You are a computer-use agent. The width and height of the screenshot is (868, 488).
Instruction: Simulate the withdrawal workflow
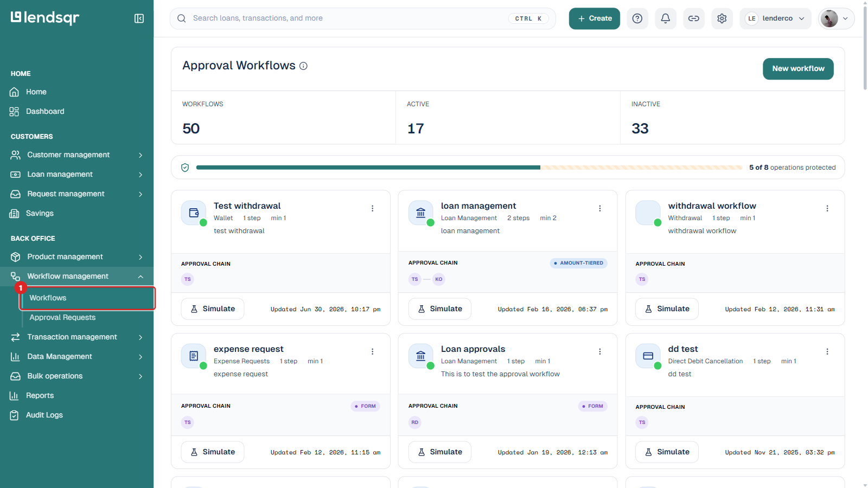click(667, 309)
